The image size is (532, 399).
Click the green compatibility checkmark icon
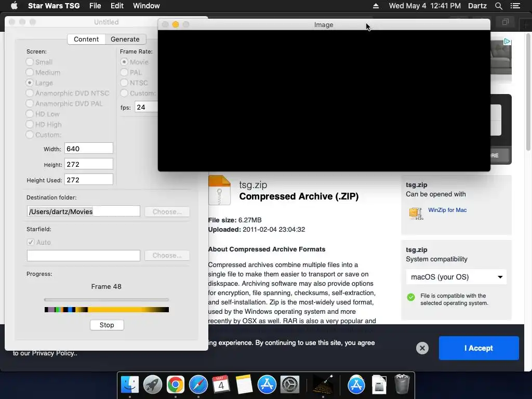[x=411, y=297]
